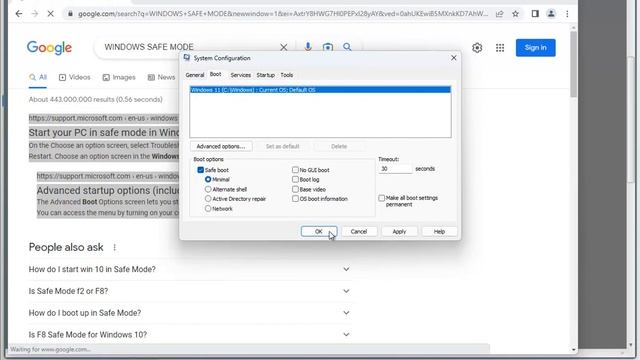Click System Configuration title bar icon
Image resolution: width=640 pixels, height=360 pixels.
[x=187, y=58]
